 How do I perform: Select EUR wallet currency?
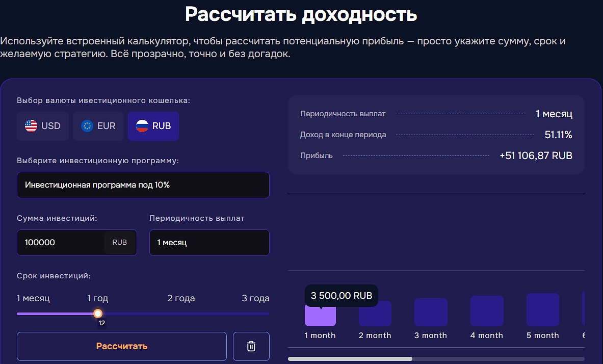point(98,126)
